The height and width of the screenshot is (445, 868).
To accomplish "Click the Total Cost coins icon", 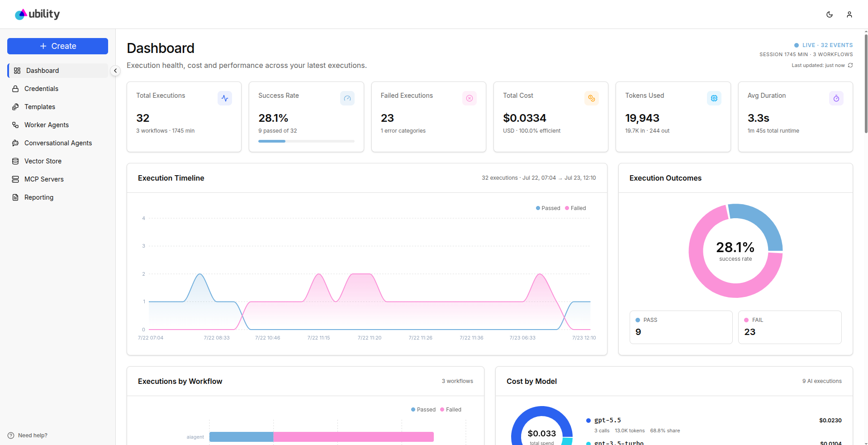I will pyautogui.click(x=592, y=98).
